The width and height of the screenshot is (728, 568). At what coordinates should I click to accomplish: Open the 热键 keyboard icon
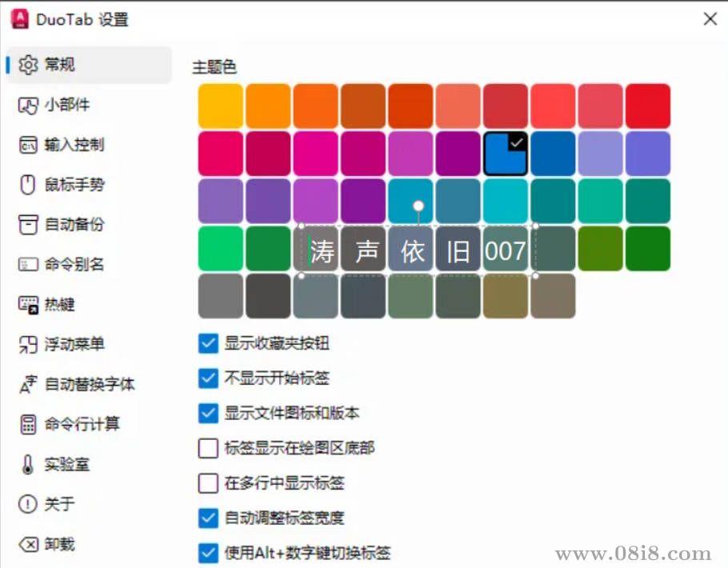29,305
